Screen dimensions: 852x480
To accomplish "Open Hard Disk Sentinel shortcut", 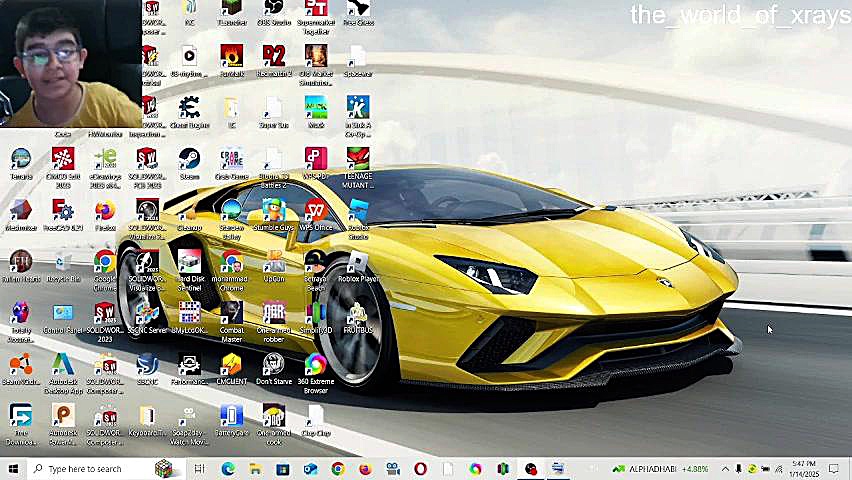I will coord(189,270).
